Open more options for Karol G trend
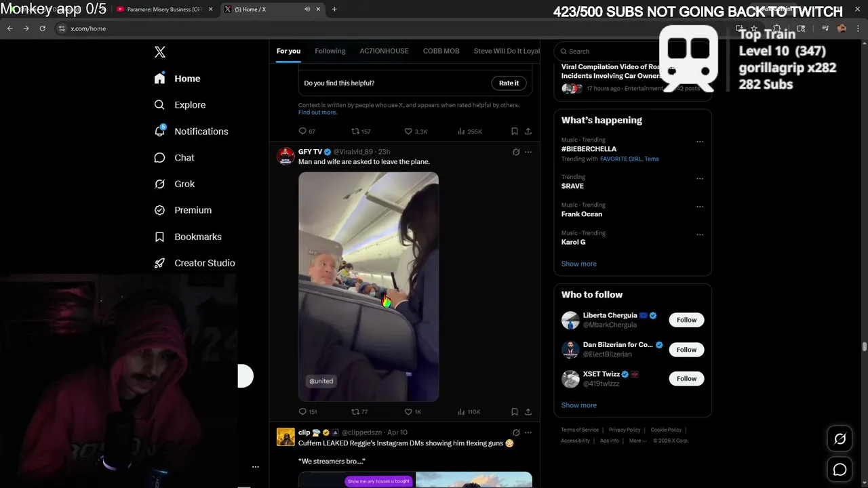 700,235
